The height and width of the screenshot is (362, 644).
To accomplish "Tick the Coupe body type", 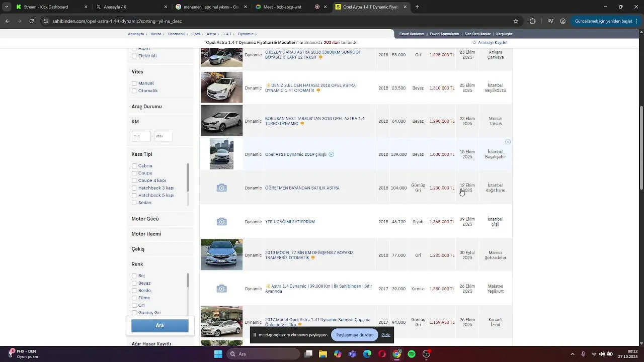I will tap(134, 173).
